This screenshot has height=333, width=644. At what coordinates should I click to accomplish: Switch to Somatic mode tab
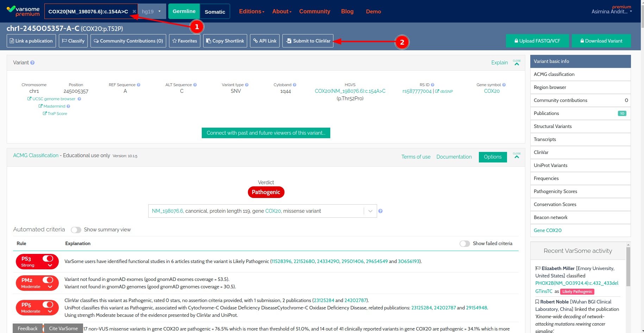[215, 12]
